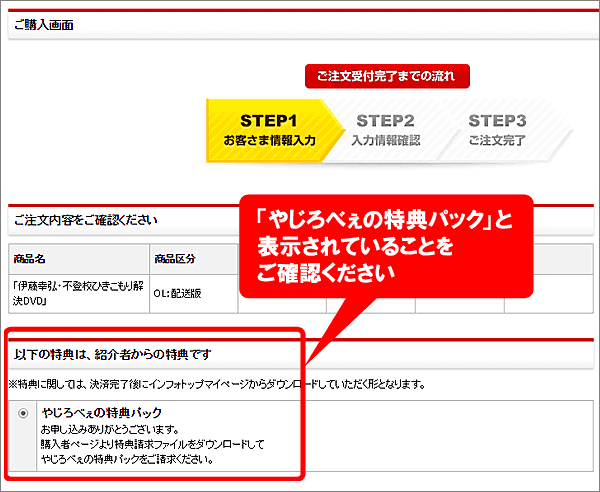Click the ご注文内容をご確認ください section heading
Viewport: 600px width, 492px height.
point(85,219)
